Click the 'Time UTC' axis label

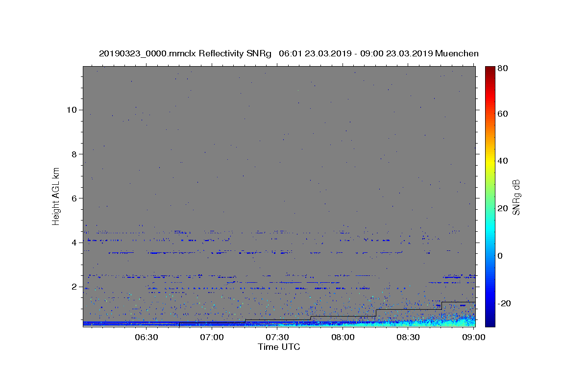(279, 347)
